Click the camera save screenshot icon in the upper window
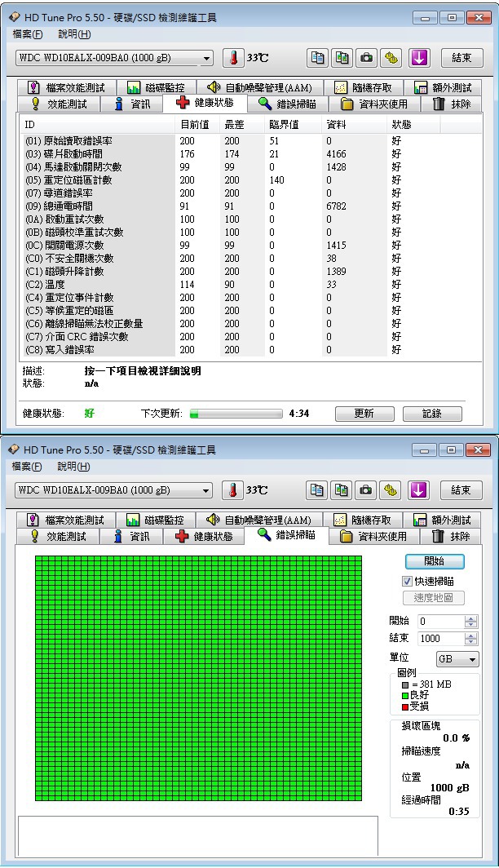 (x=367, y=58)
